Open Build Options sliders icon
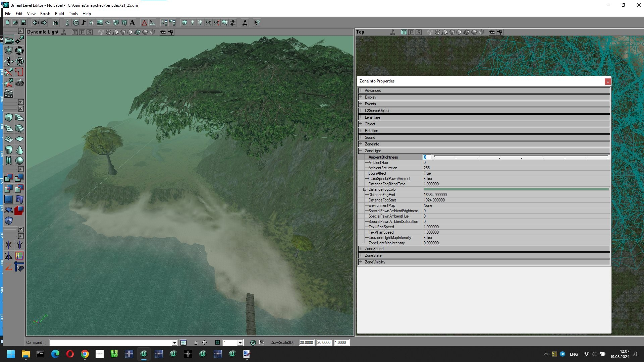Viewport: 644px width, 362px height. tap(233, 22)
